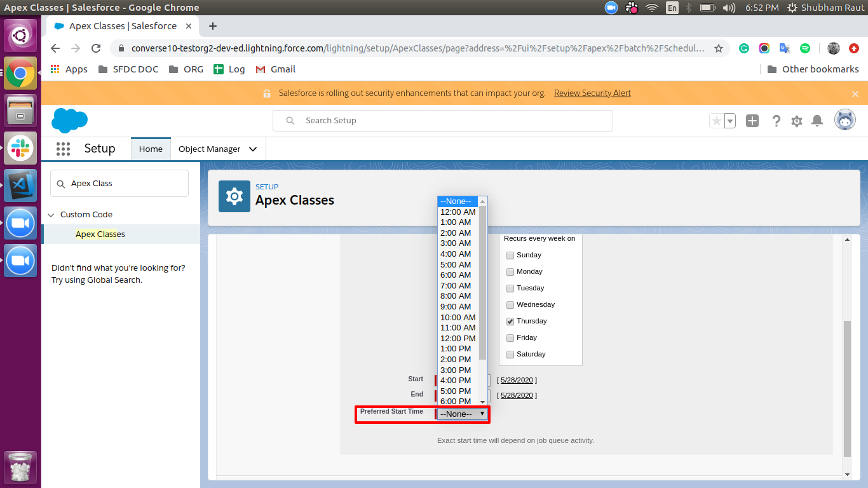
Task: Switch to the Home tab in Setup
Action: tap(150, 148)
